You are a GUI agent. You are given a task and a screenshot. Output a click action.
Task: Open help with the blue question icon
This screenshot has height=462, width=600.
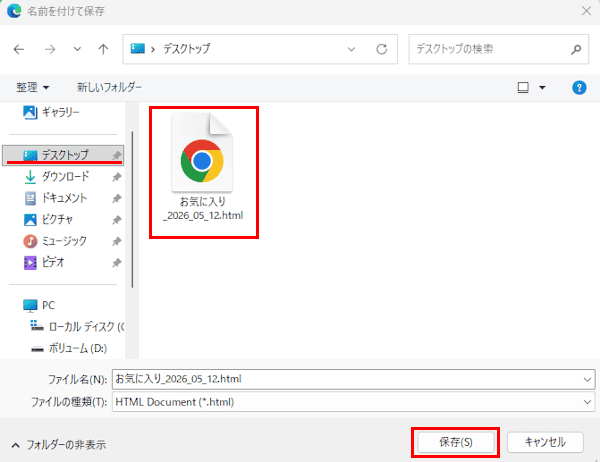pos(579,88)
